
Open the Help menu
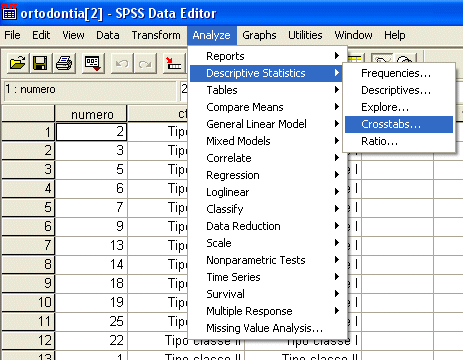point(395,35)
